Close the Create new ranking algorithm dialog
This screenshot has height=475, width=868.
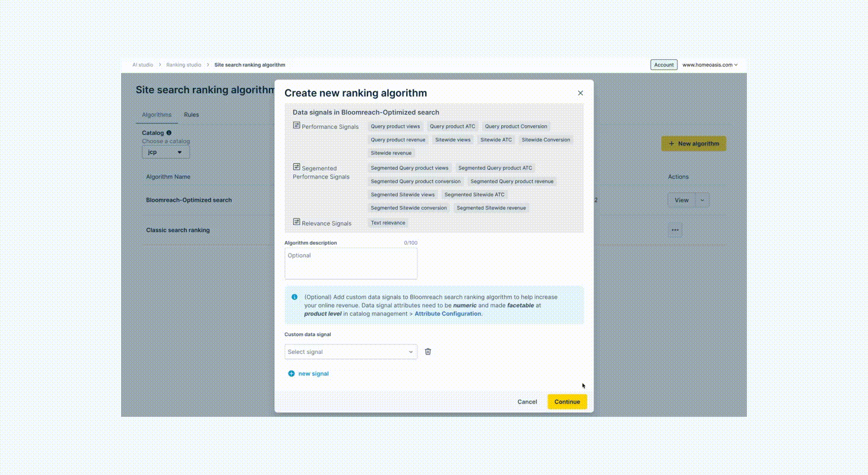point(581,93)
